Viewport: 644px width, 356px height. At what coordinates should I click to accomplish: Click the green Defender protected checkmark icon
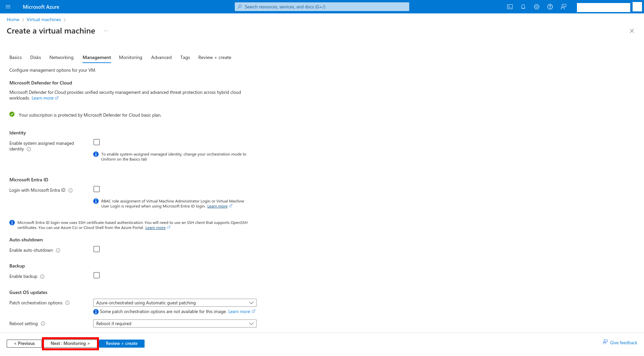(x=12, y=114)
